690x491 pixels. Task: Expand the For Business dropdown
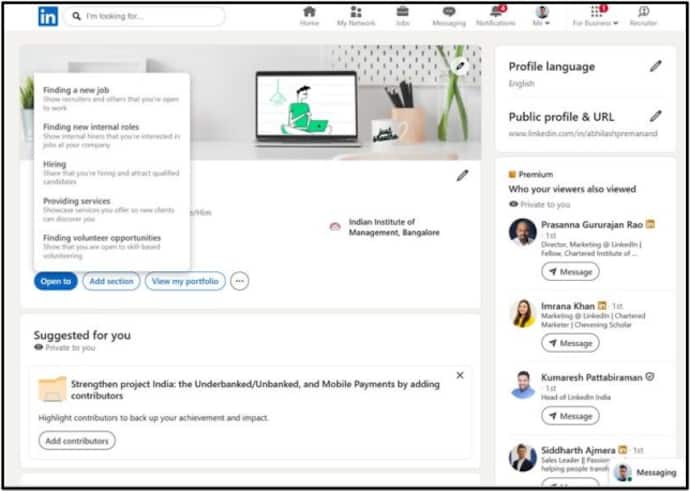[x=595, y=16]
